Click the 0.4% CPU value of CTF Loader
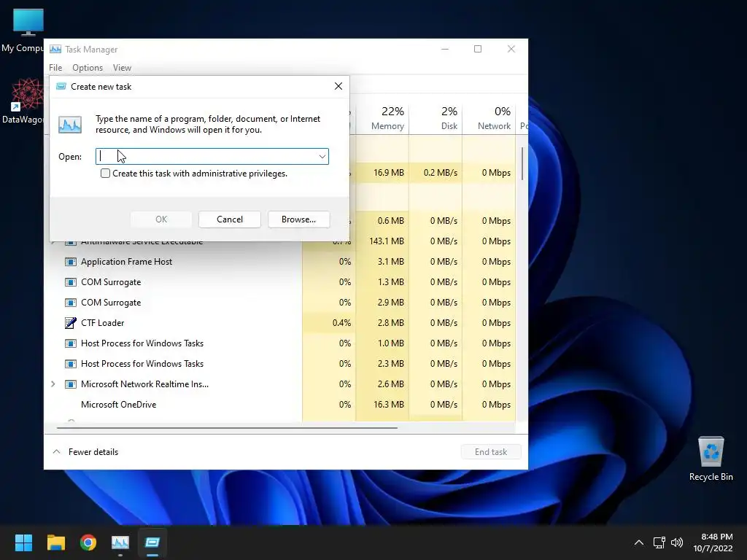 pyautogui.click(x=341, y=323)
